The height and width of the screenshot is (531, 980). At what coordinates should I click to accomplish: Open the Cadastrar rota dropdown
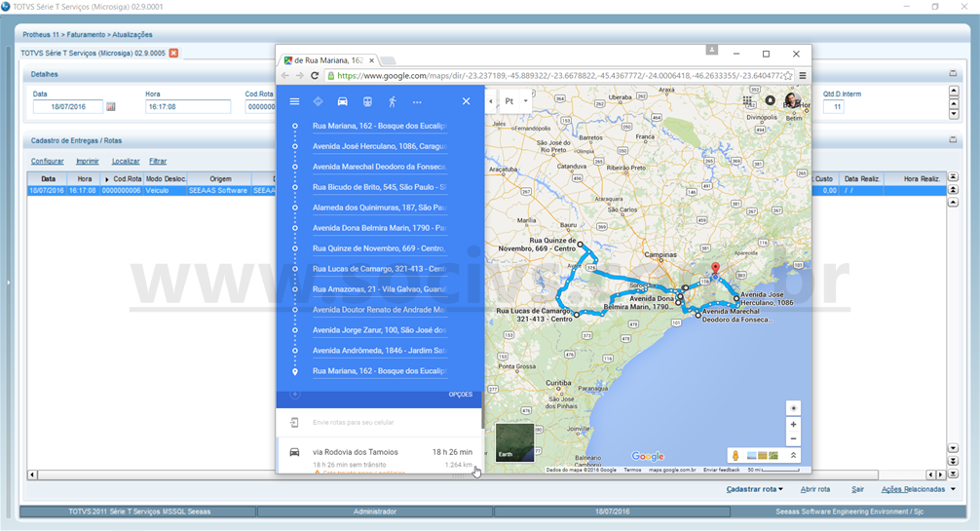(x=754, y=489)
